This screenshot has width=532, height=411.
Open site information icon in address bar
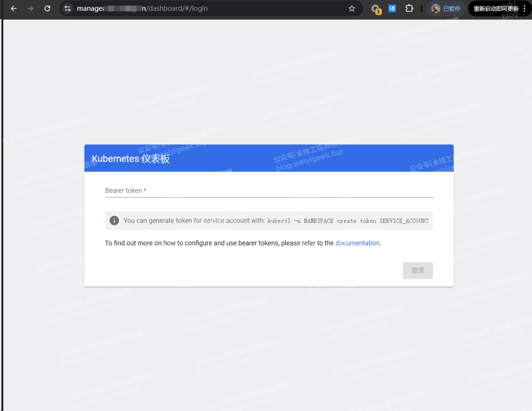point(67,8)
